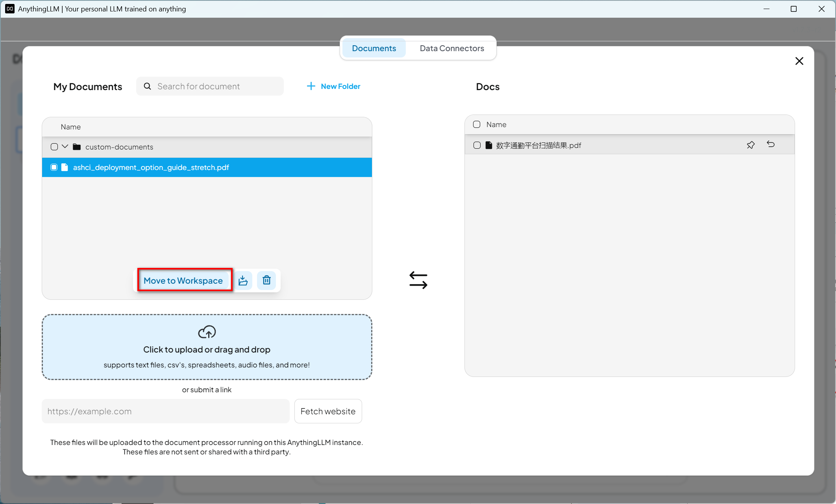This screenshot has width=836, height=504.
Task: Maximize the AnythingLLM window
Action: [793, 9]
